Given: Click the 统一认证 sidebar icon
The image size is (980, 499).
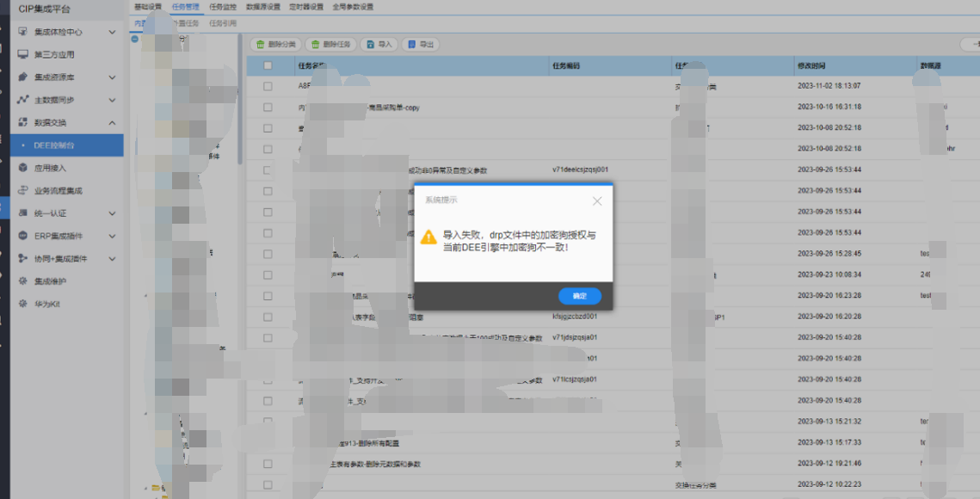Looking at the screenshot, I should (x=23, y=213).
